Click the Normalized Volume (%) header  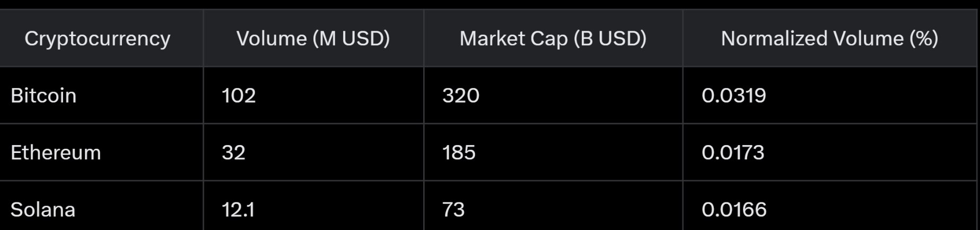pyautogui.click(x=830, y=38)
